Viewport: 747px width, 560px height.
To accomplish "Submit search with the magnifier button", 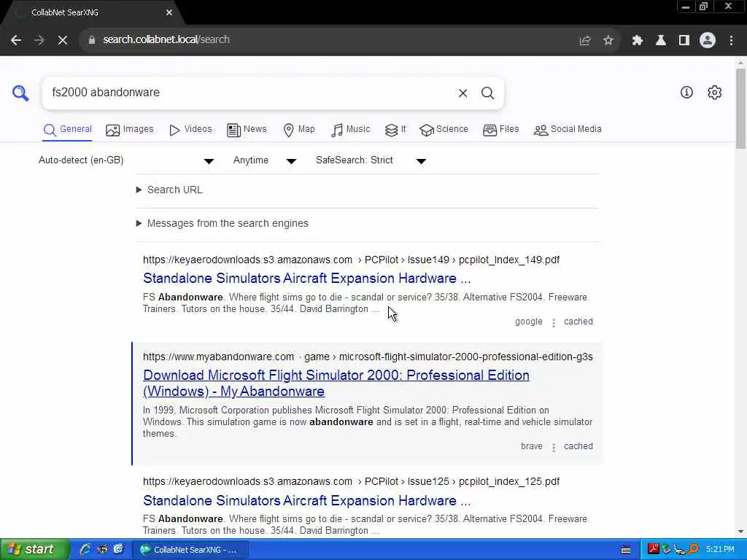I will (x=487, y=93).
